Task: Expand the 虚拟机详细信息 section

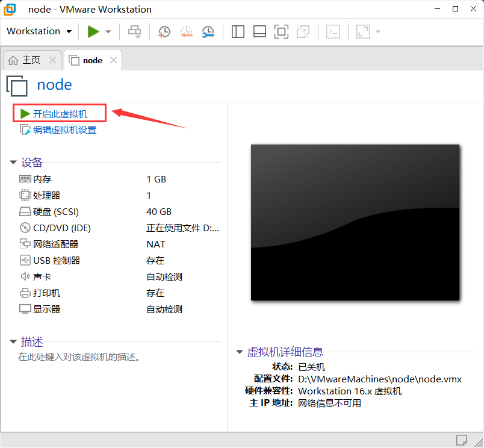Action: 239,352
